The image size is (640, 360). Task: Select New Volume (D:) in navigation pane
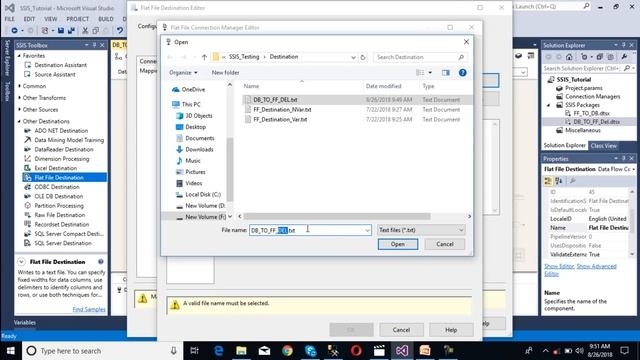[200, 206]
